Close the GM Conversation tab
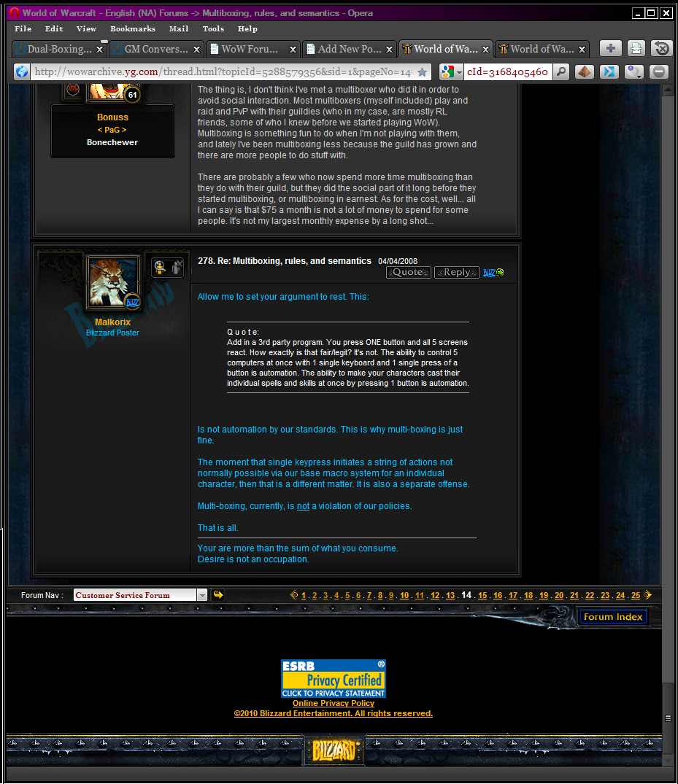 pyautogui.click(x=196, y=50)
